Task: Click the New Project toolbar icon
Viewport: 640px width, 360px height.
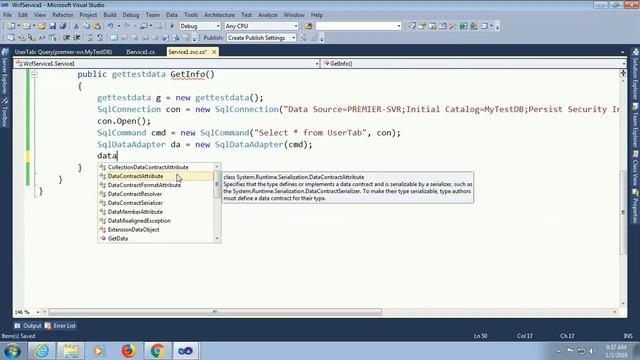Action: 11,26
